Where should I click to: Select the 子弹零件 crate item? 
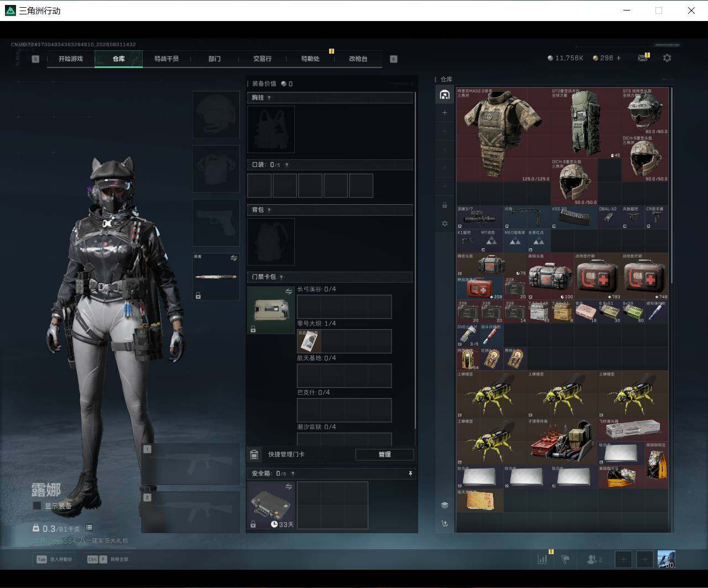click(x=562, y=441)
